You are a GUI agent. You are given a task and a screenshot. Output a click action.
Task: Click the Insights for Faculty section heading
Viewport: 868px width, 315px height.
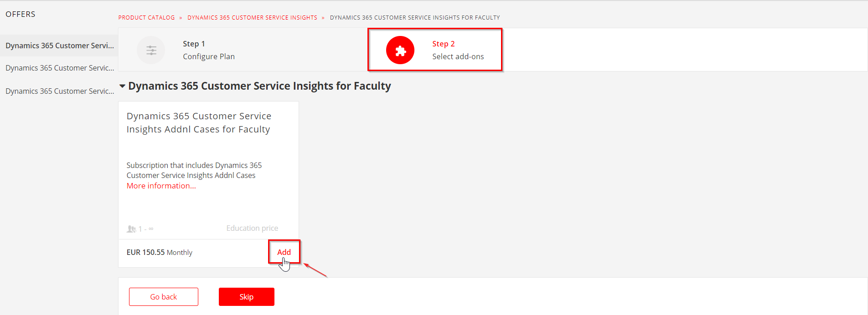coord(259,86)
